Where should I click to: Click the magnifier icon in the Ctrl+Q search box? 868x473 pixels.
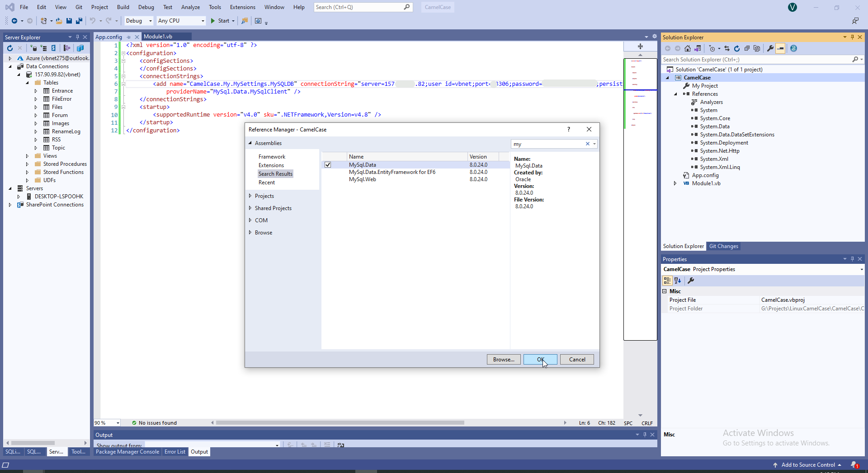pyautogui.click(x=407, y=7)
